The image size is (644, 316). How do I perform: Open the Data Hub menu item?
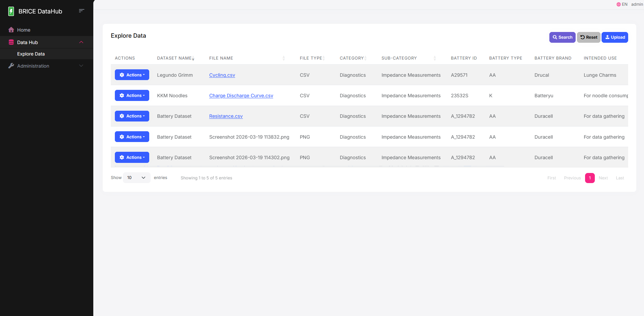[x=46, y=42]
